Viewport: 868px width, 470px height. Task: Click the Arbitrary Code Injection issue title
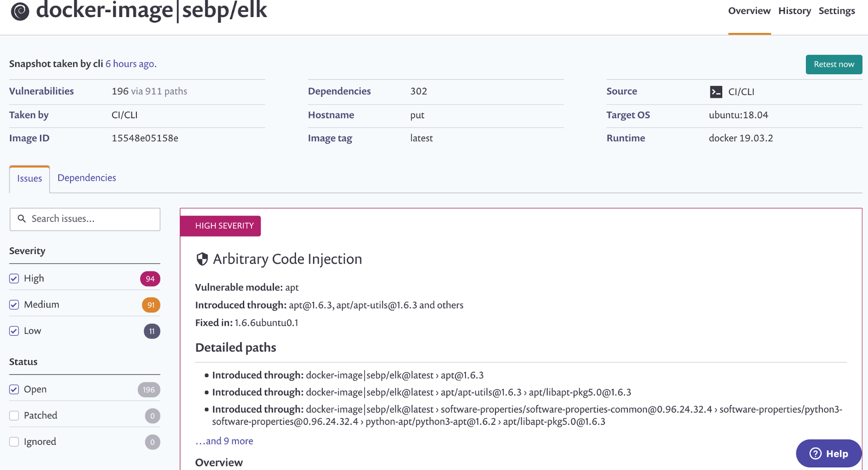[x=287, y=259]
